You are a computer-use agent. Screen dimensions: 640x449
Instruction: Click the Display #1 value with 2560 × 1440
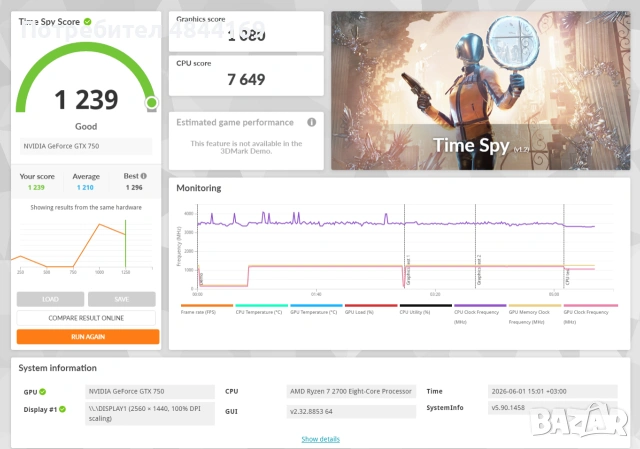point(150,413)
